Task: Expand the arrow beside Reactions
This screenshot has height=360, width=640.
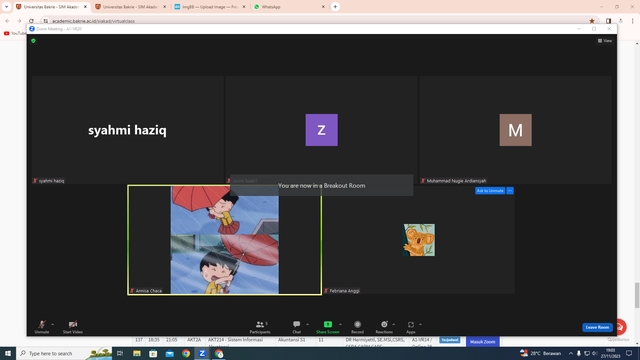Action: pyautogui.click(x=393, y=324)
